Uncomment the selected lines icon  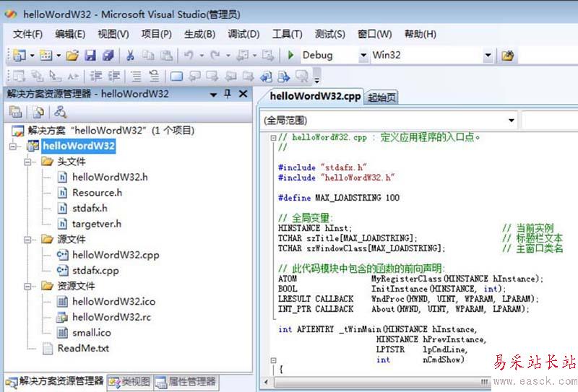point(154,77)
